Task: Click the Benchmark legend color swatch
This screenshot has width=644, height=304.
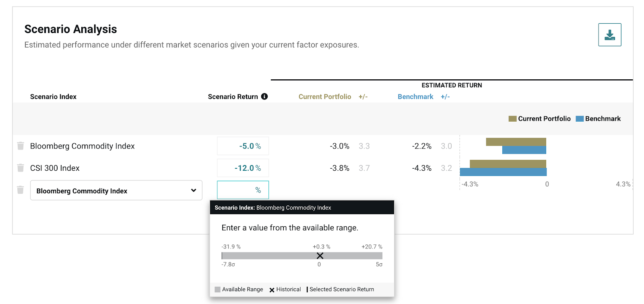Action: [580, 119]
